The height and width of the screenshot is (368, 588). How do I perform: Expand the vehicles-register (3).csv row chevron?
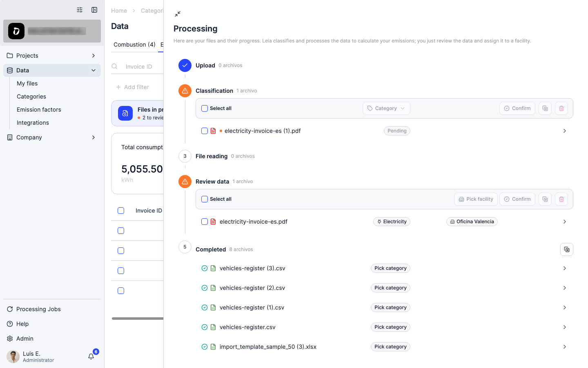click(565, 268)
